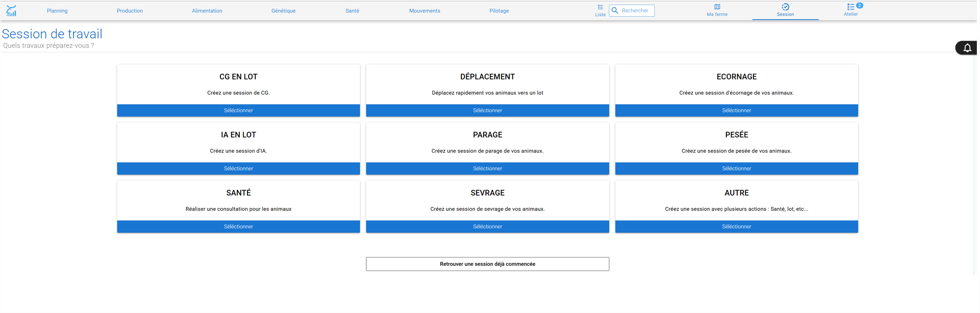Viewport: 980px width, 313px height.
Task: Select the PARAGE session
Action: pos(488,168)
